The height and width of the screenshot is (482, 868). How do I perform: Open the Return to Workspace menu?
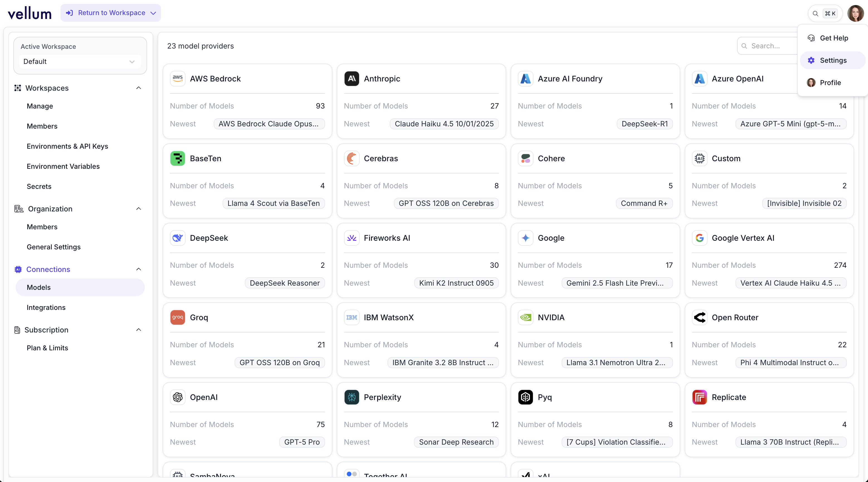(x=111, y=13)
